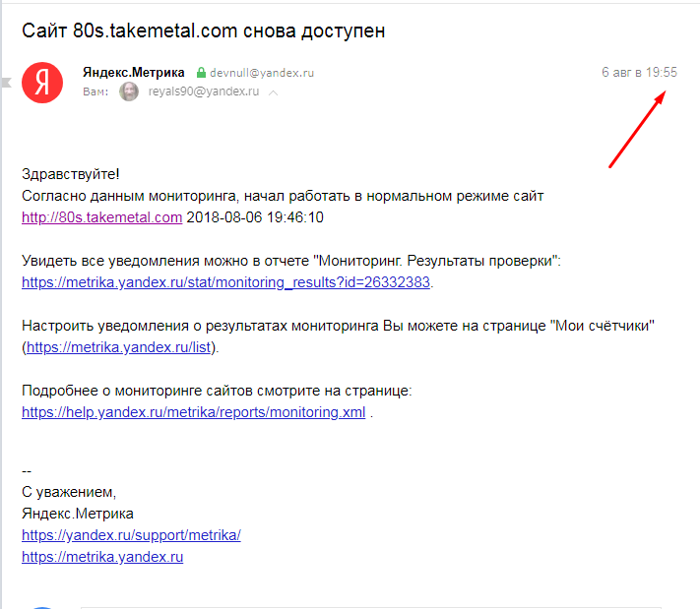Open https://metrika.yandex.ru/list link
Image resolution: width=700 pixels, height=609 pixels.
pos(118,347)
